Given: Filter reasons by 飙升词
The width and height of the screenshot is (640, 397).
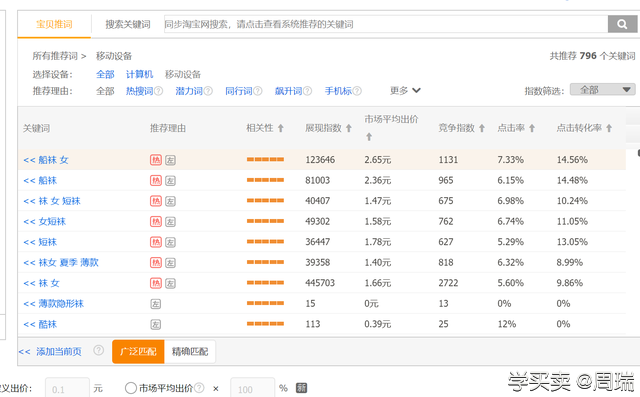Looking at the screenshot, I should (289, 91).
